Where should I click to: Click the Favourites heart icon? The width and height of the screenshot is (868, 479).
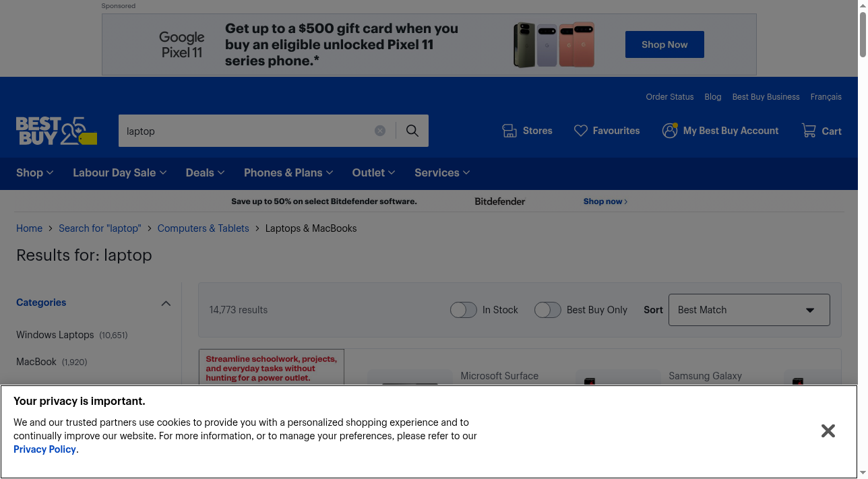coord(581,131)
